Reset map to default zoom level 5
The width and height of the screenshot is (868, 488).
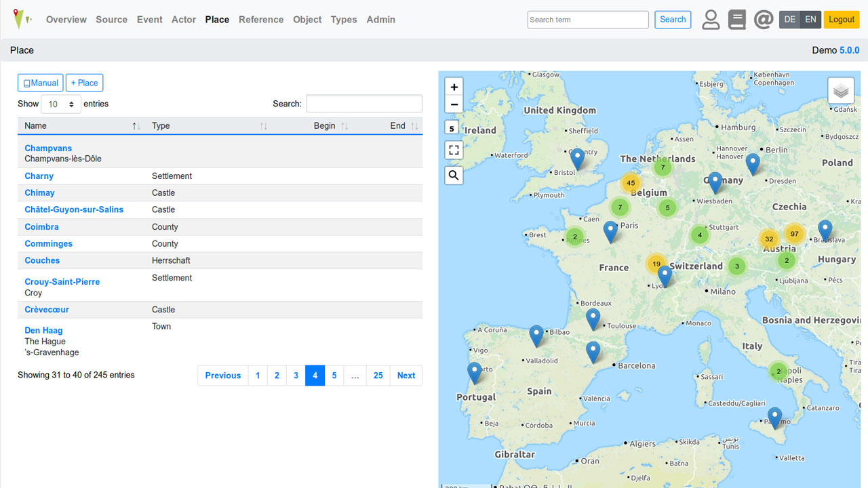(452, 127)
